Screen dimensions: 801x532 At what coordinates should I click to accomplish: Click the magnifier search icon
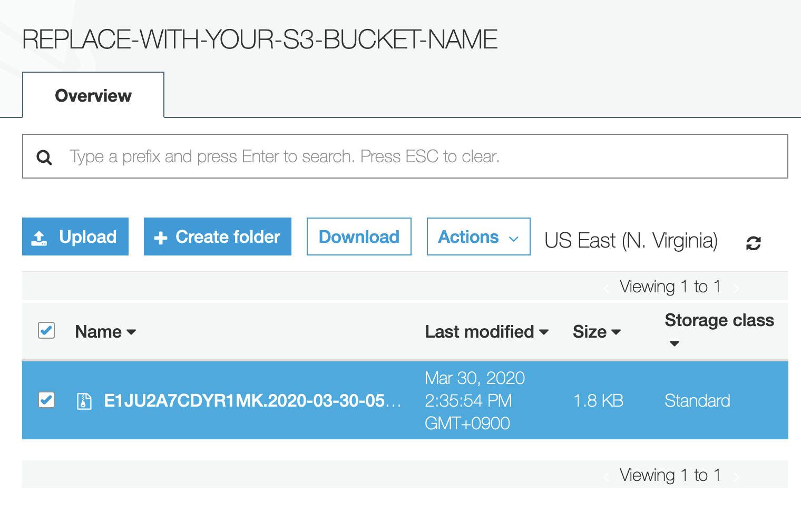[x=44, y=157]
